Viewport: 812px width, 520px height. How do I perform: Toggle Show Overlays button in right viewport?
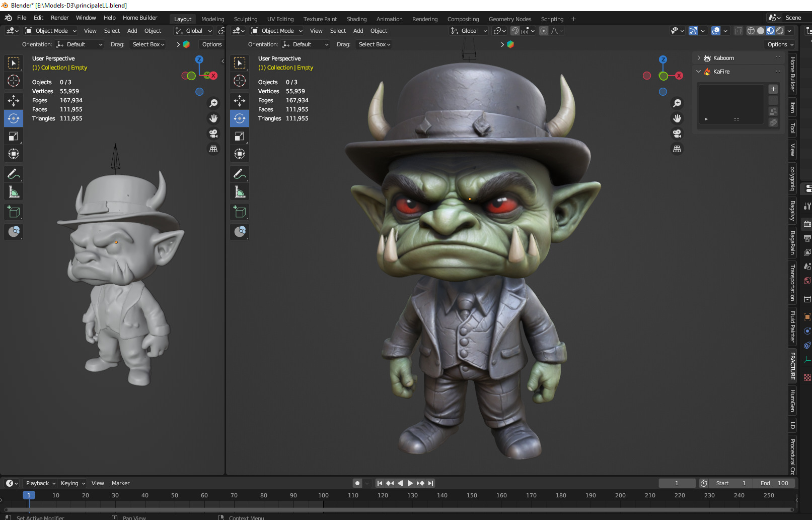click(716, 31)
